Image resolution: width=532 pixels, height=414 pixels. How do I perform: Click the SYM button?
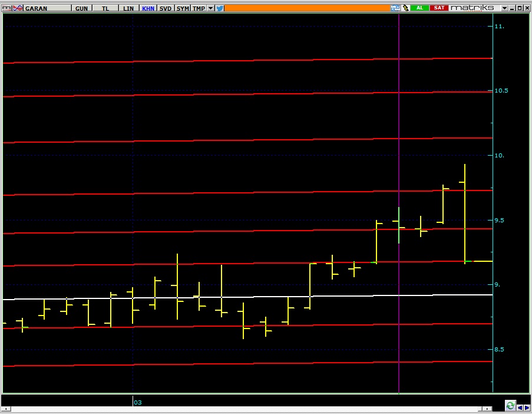tap(183, 8)
